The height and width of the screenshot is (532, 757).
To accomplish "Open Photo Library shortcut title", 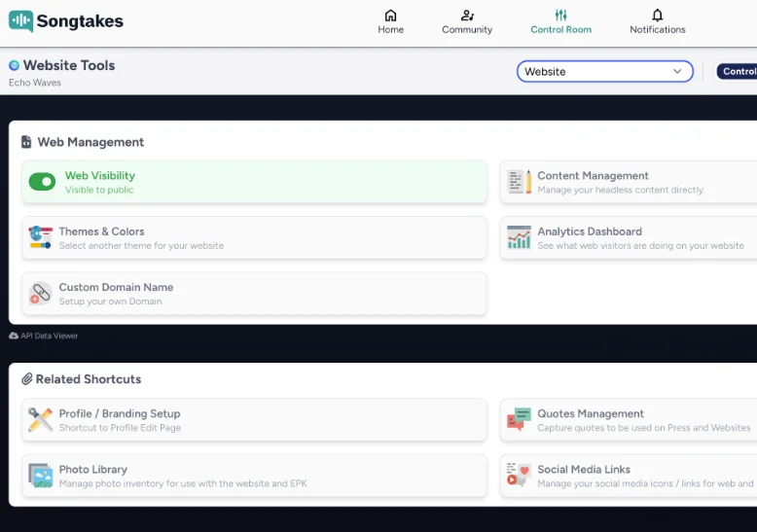I will (x=93, y=469).
